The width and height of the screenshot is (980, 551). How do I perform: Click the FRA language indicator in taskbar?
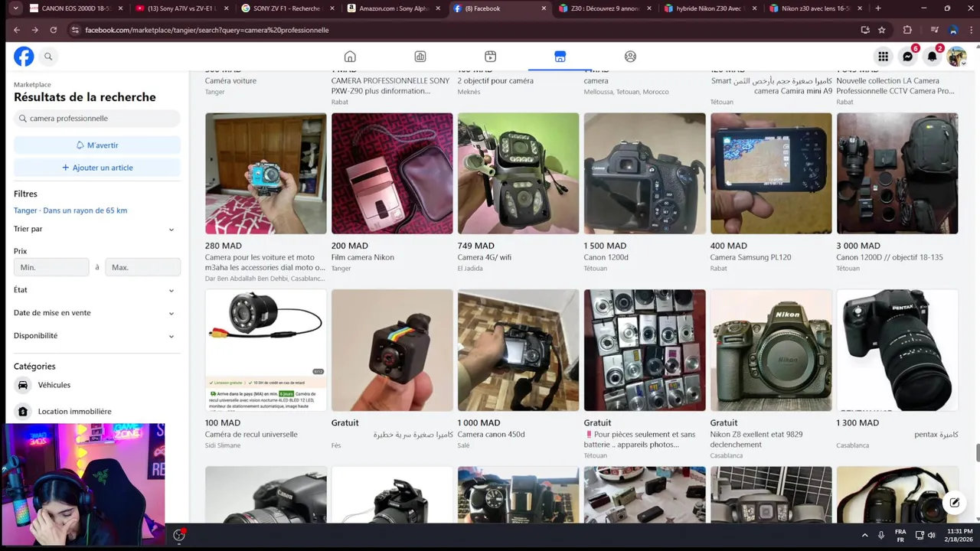click(x=900, y=535)
